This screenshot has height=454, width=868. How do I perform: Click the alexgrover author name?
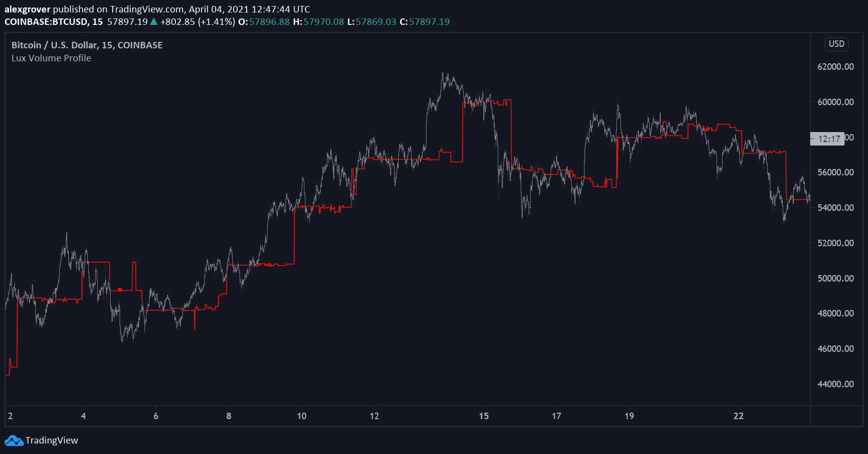click(27, 9)
